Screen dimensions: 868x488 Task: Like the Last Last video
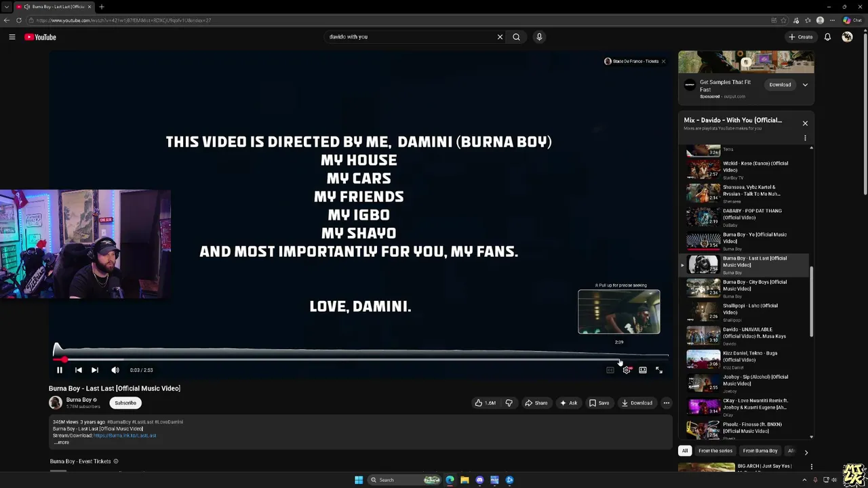(x=485, y=403)
